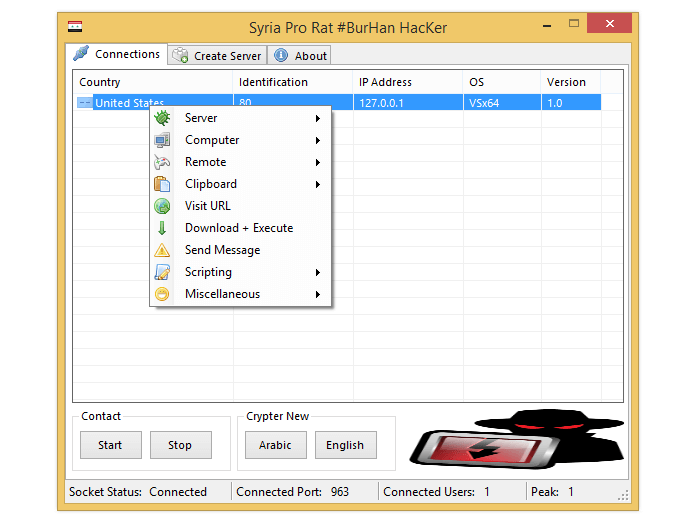
Task: Choose the Arabic button in Crypter New
Action: pos(275,445)
